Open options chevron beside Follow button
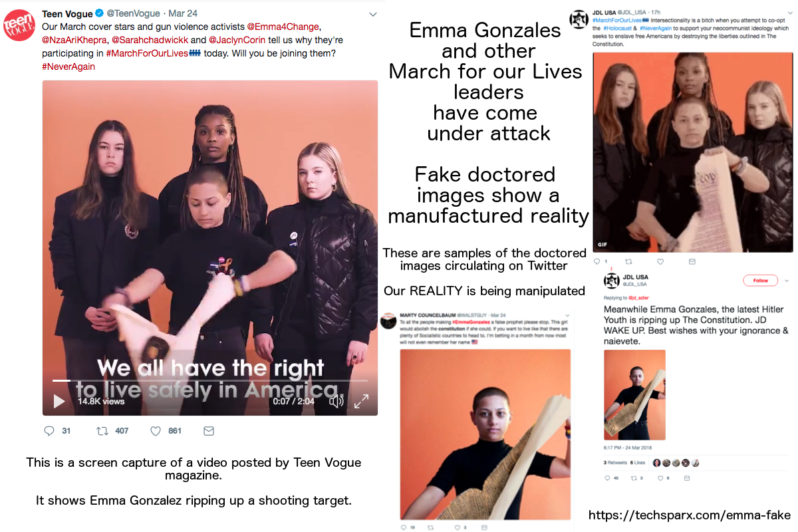798x532 pixels. [x=787, y=281]
